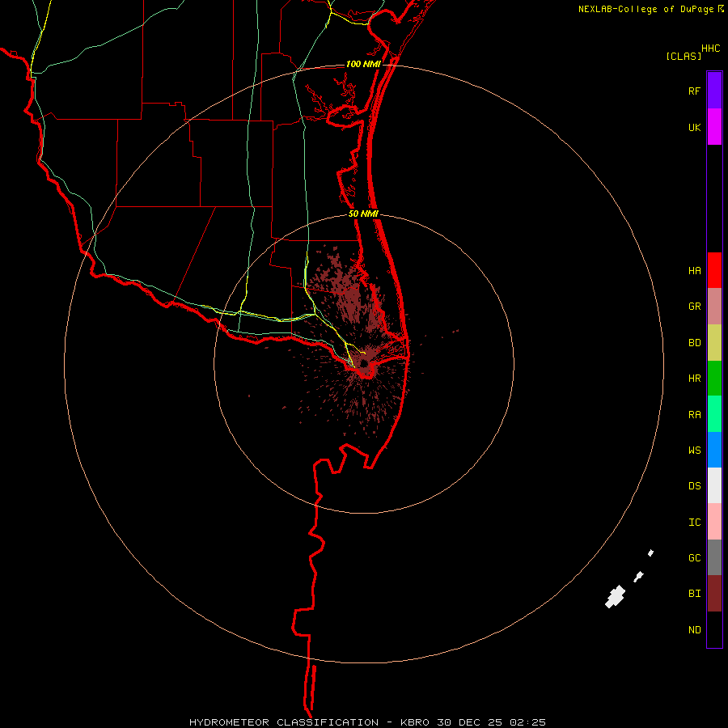Click the GC legend label
This screenshot has width=728, height=728.
point(694,558)
